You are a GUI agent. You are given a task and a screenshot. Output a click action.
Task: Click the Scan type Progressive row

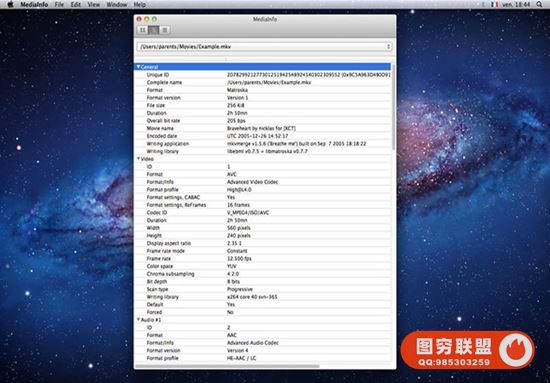coord(262,289)
